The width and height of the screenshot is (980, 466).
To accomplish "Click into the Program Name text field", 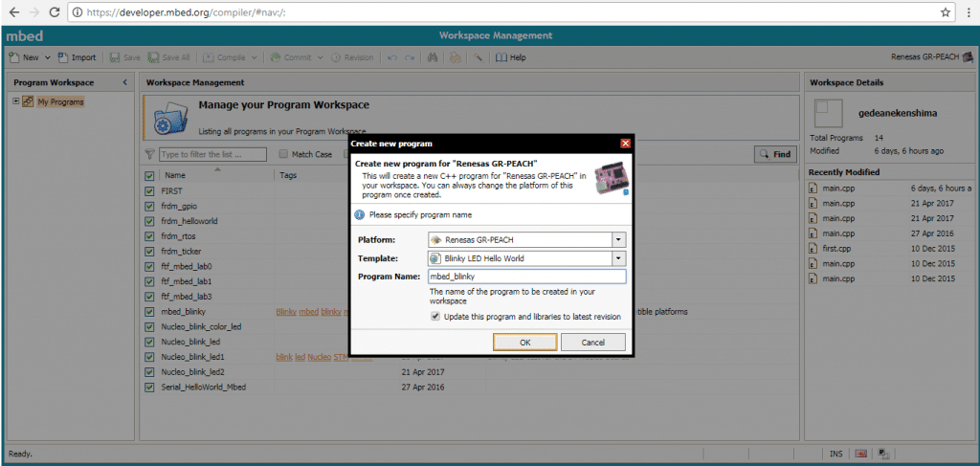I will 525,277.
